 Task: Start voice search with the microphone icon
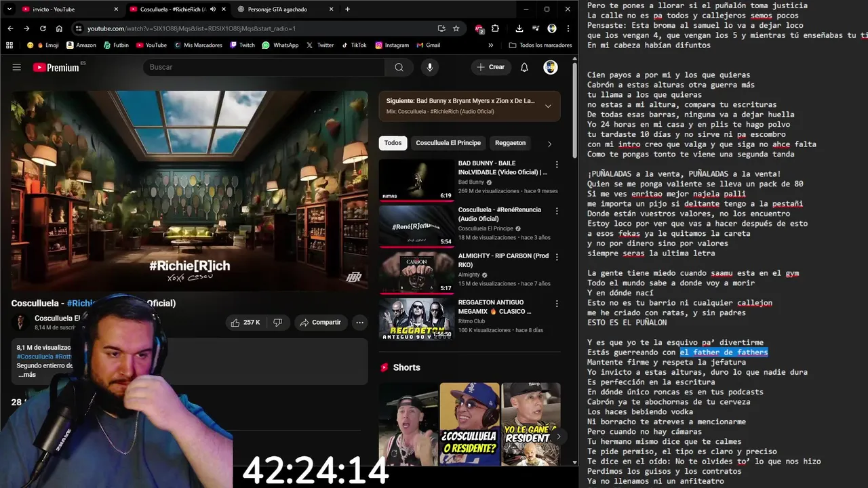coord(429,67)
